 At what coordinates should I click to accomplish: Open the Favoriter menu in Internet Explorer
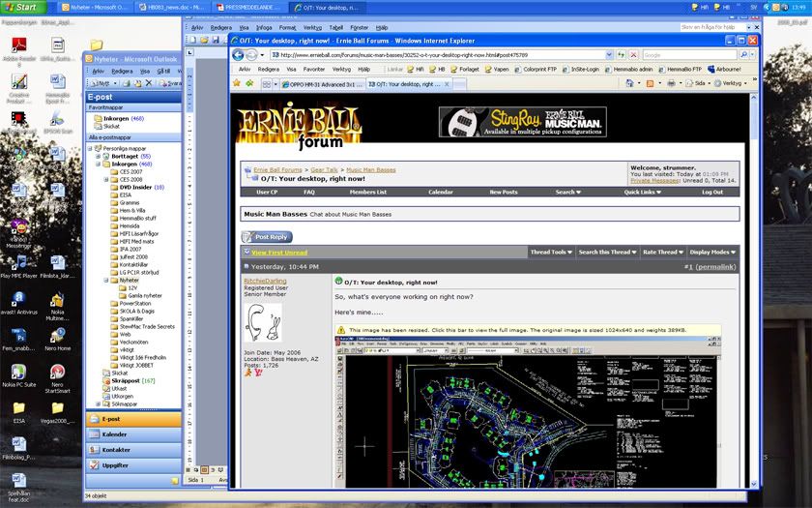point(314,69)
